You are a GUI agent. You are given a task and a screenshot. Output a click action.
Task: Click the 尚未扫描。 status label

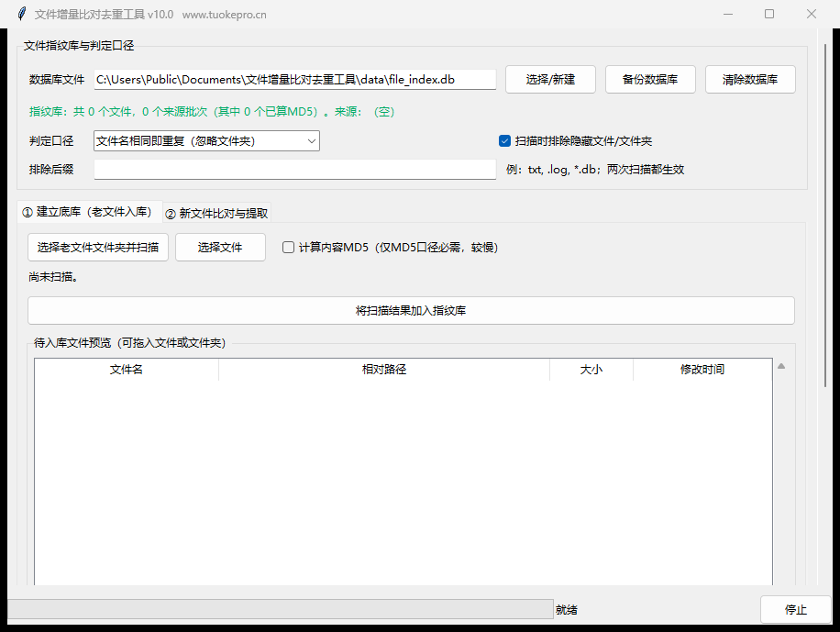pos(53,277)
